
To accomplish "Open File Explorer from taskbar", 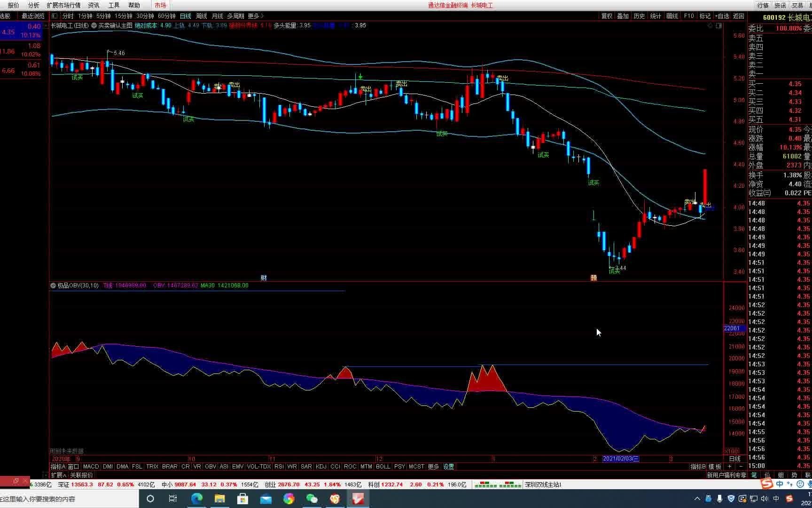I will click(219, 499).
